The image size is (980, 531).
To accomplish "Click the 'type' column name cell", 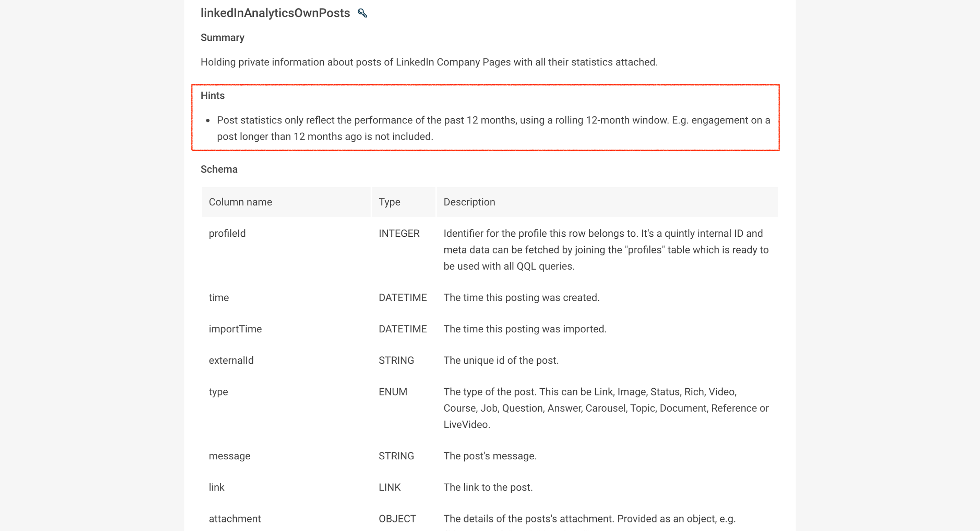I will (218, 392).
